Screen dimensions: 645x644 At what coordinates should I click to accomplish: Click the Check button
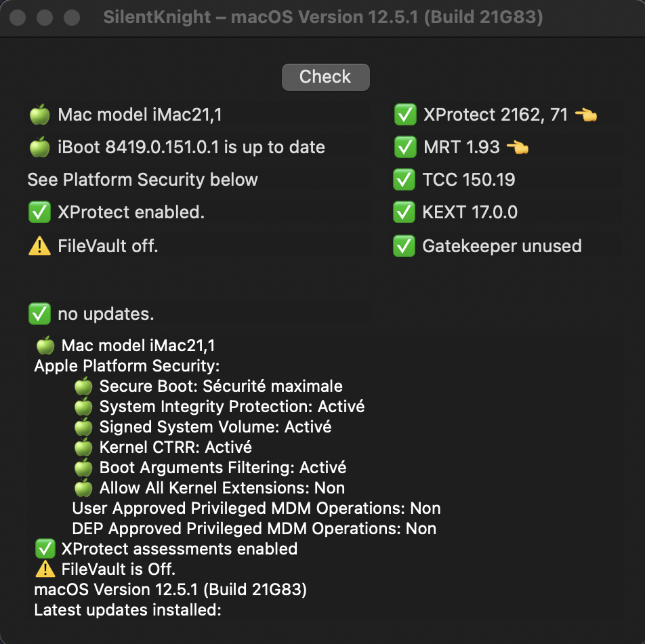(325, 77)
